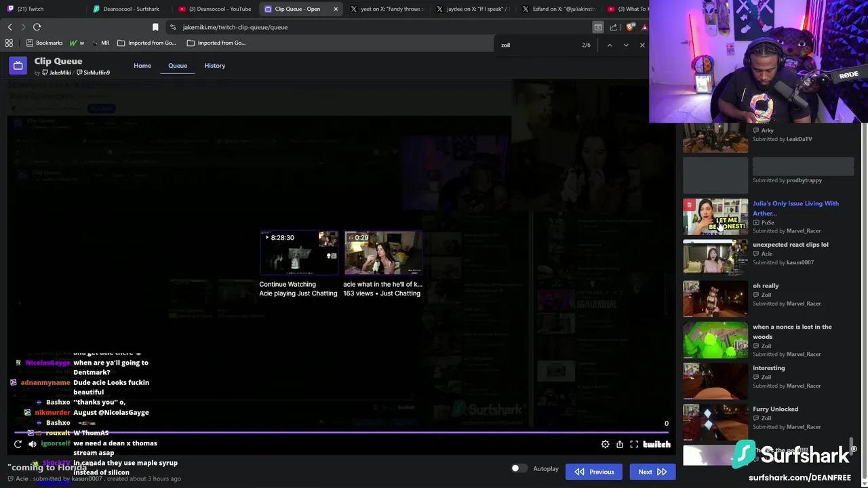
Task: Select the blank clip submitted by prodbytrappy
Action: pyautogui.click(x=715, y=176)
